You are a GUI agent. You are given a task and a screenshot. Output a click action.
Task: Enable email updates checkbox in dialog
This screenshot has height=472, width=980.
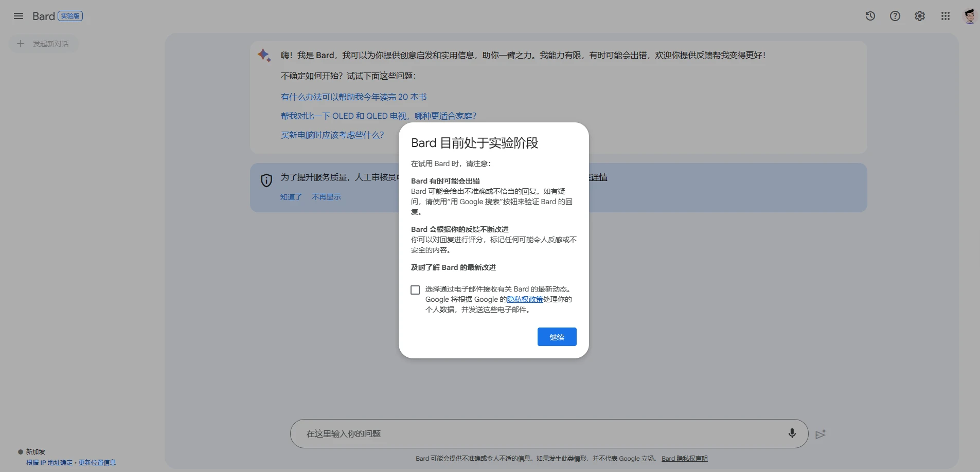tap(415, 290)
